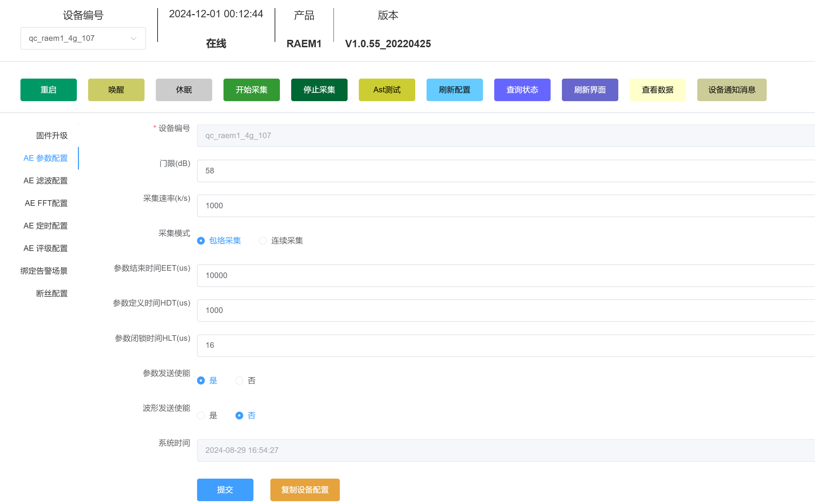Click the 开始采集 start collection button
Viewport: 815px width, 504px height.
pos(252,90)
